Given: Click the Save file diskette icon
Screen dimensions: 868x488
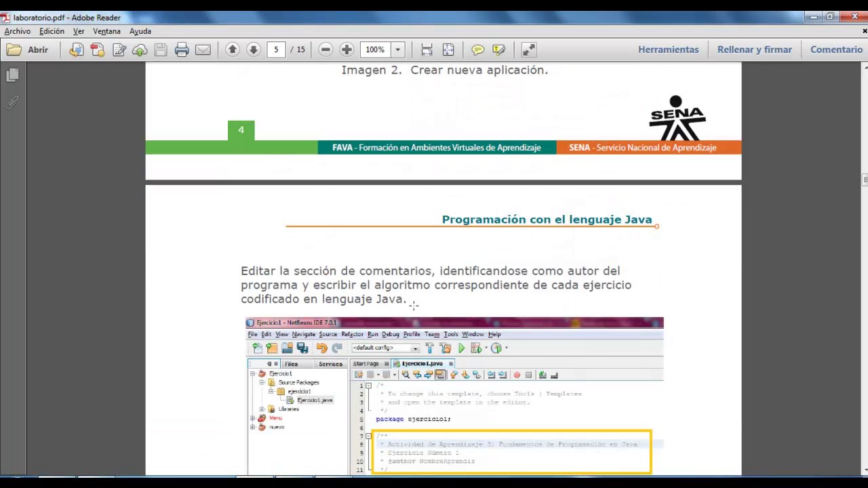Looking at the screenshot, I should point(161,49).
